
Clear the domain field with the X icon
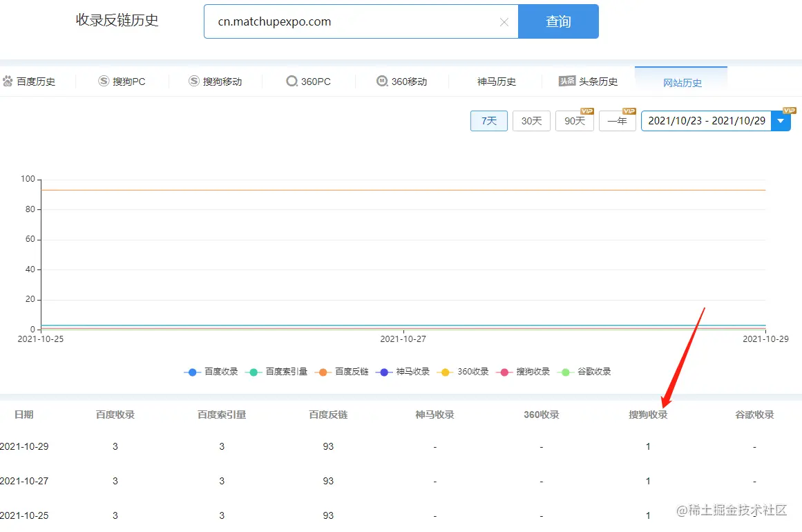[x=504, y=22]
